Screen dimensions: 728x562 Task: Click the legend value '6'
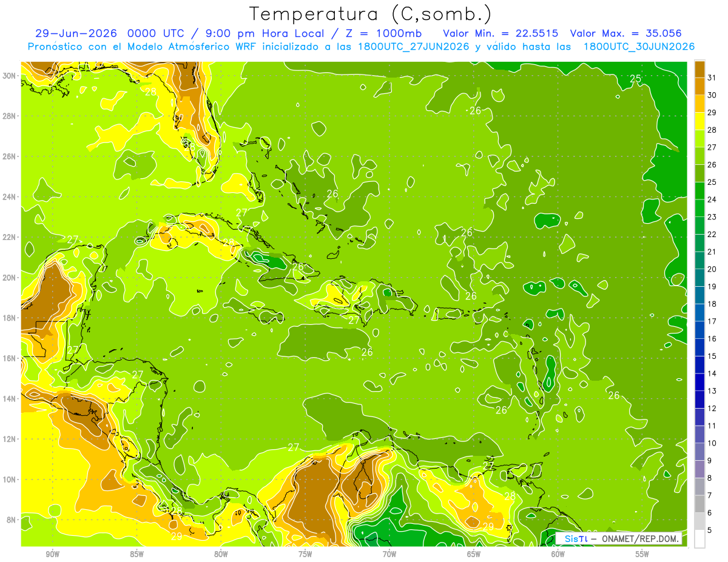click(710, 513)
